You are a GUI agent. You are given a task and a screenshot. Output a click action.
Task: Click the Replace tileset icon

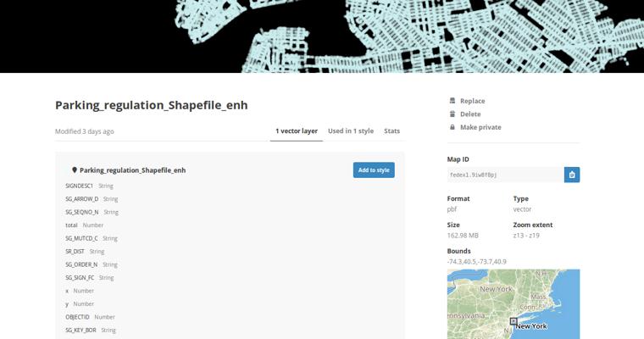point(452,101)
